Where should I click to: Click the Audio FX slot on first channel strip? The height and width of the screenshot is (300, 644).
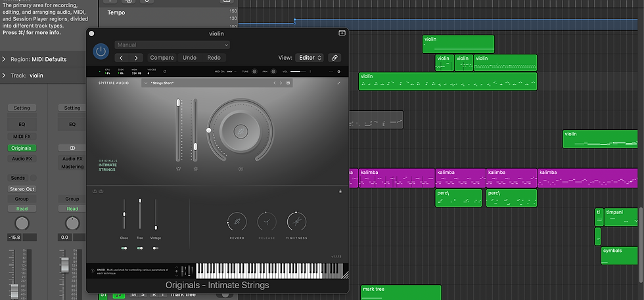(x=22, y=159)
